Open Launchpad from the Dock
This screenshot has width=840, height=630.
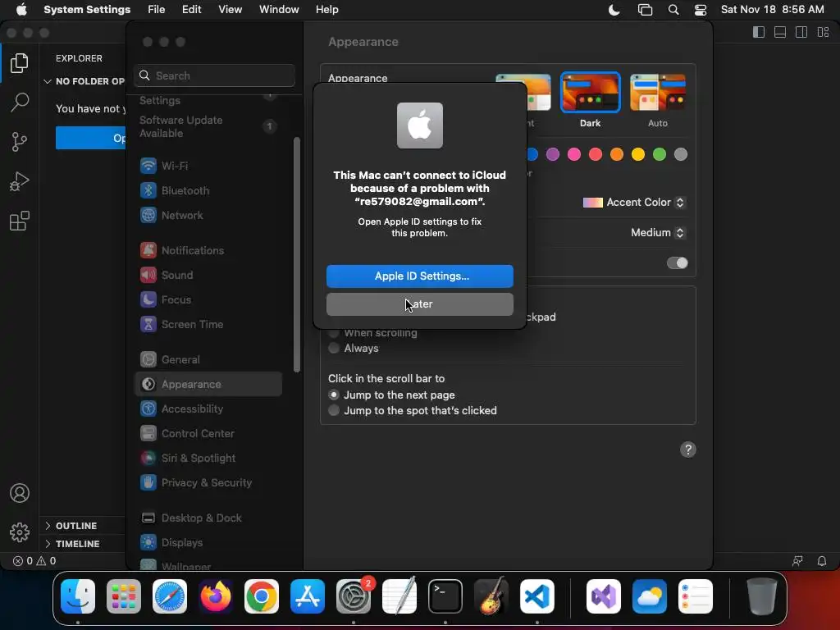click(124, 596)
